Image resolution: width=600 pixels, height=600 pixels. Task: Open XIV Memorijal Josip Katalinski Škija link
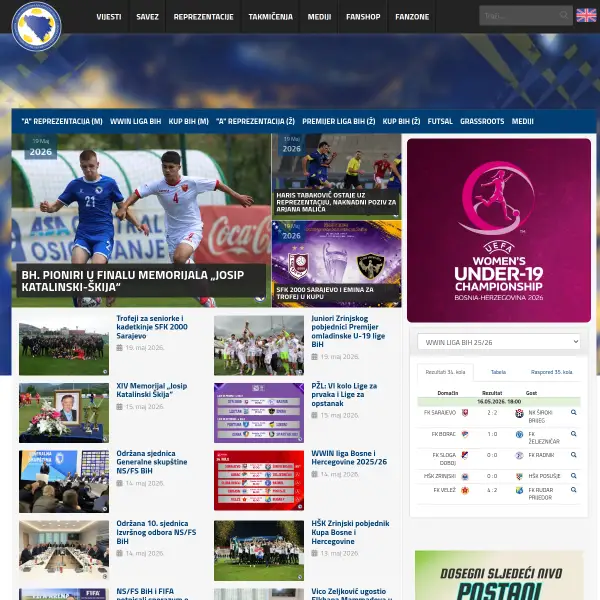coord(152,390)
